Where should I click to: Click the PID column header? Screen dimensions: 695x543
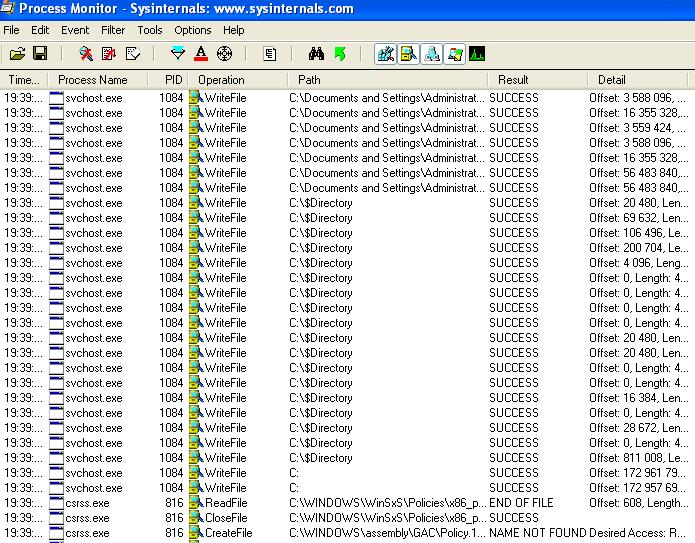[168, 80]
